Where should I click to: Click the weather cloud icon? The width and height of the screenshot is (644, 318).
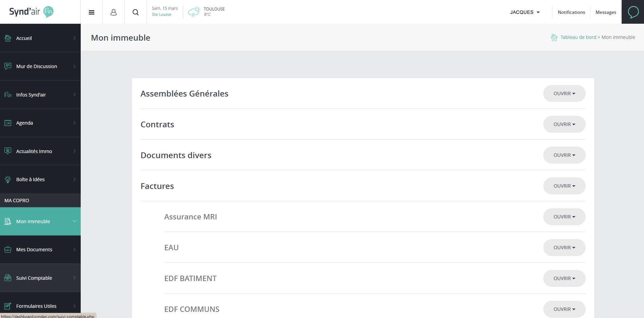pos(194,12)
